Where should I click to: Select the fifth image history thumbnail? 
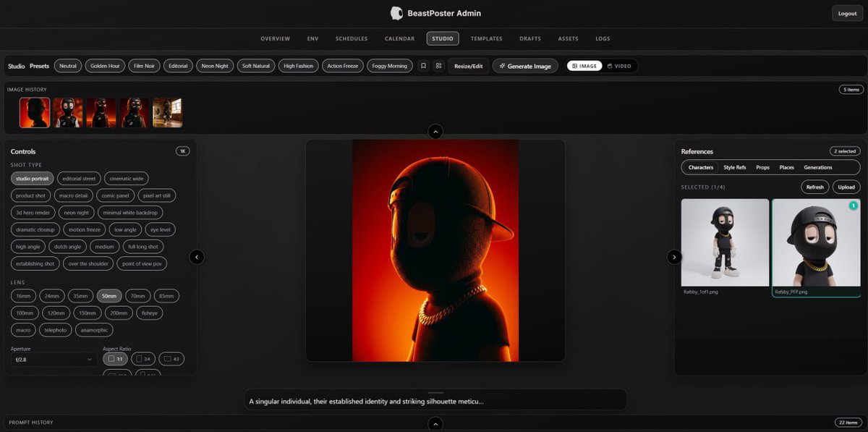[x=168, y=113]
